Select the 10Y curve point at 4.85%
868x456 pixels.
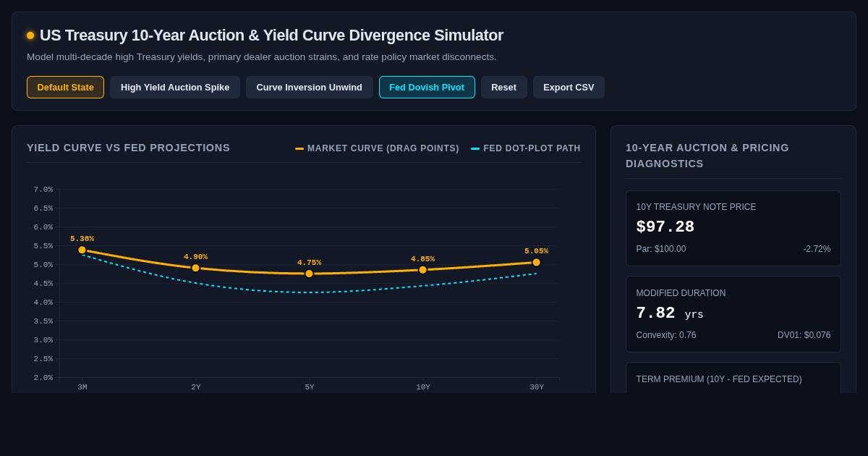pos(422,270)
